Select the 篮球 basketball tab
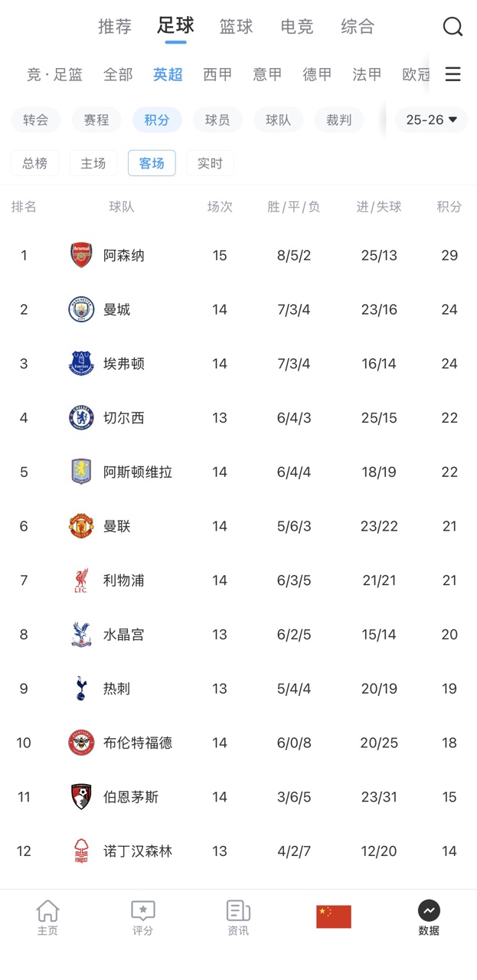Viewport: 477px width, 980px height. 236,27
